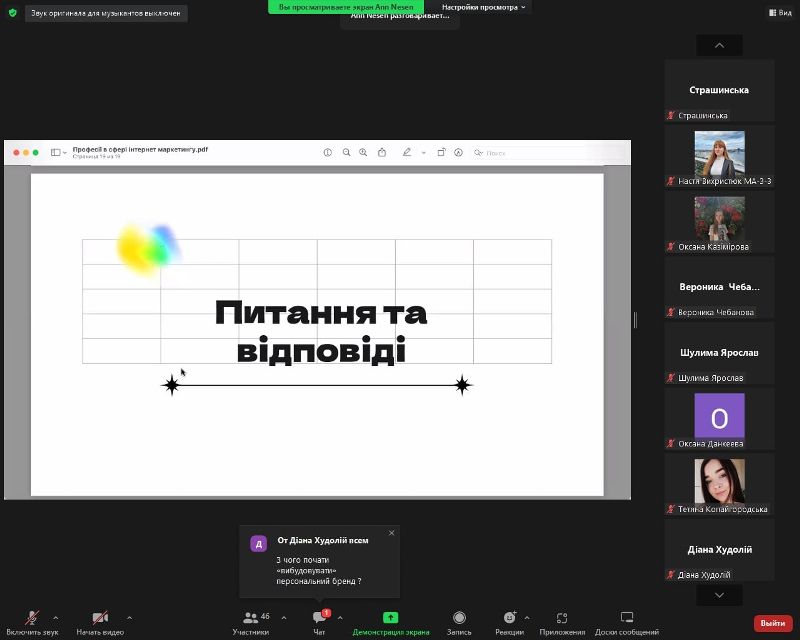Open the view settings dropdown

[x=483, y=7]
